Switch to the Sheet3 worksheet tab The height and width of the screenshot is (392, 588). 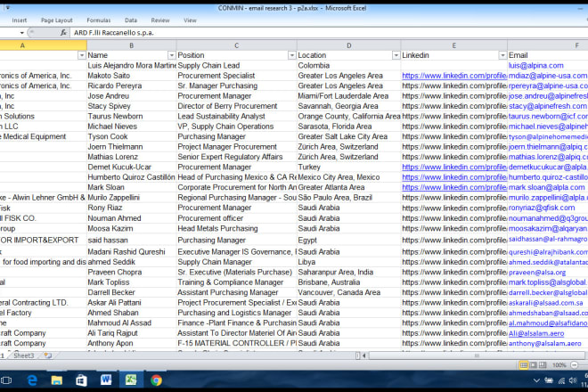tap(24, 355)
